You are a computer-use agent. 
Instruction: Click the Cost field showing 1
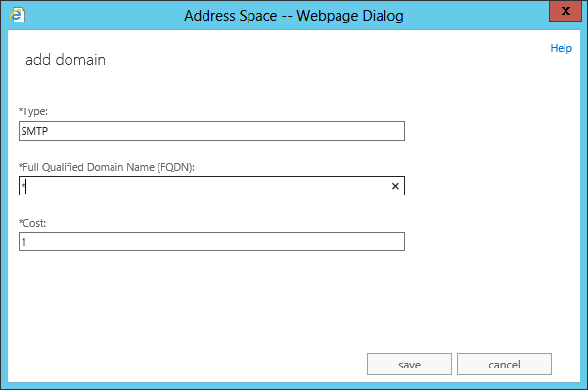211,241
